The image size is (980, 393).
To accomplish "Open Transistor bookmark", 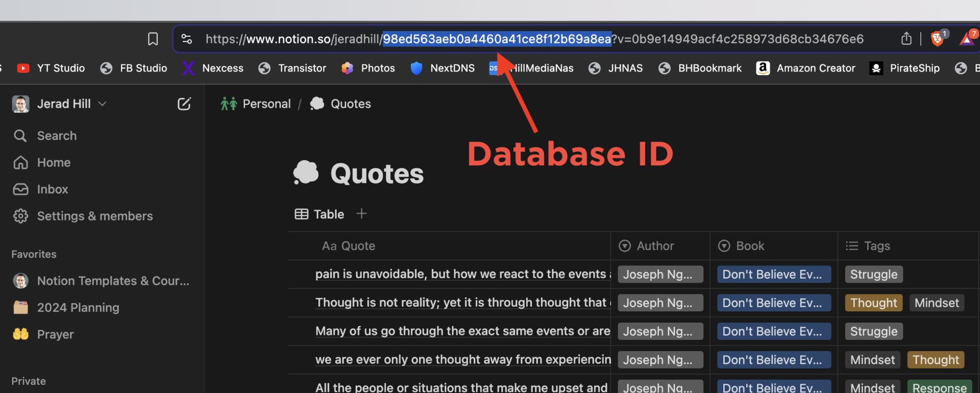I will pos(292,68).
